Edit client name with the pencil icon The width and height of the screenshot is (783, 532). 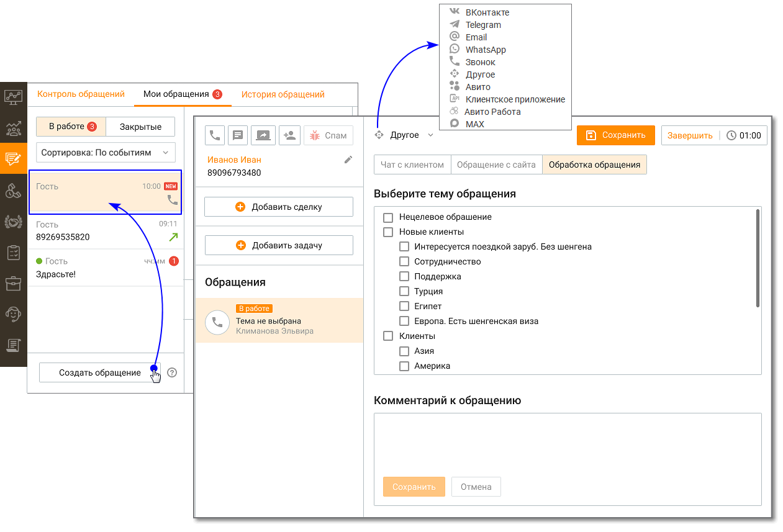(348, 160)
